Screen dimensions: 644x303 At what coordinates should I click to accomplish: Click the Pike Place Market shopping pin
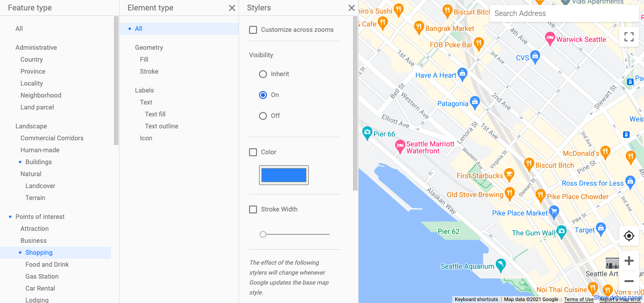tap(554, 212)
